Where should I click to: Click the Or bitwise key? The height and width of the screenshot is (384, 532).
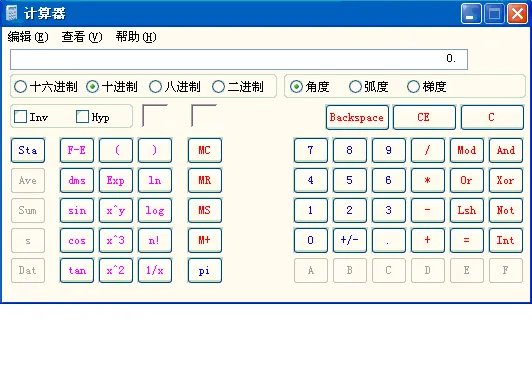click(x=467, y=180)
